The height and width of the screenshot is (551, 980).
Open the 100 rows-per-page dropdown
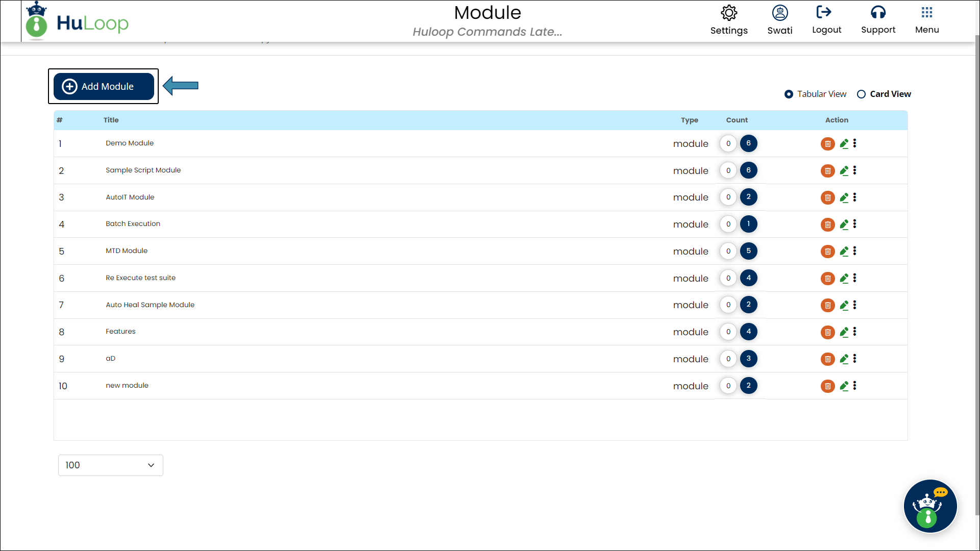tap(111, 465)
